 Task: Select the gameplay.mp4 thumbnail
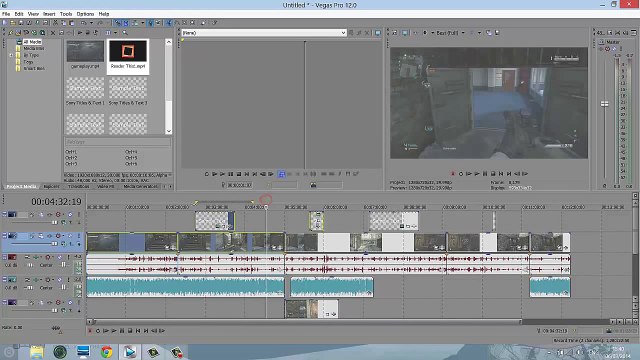85,55
